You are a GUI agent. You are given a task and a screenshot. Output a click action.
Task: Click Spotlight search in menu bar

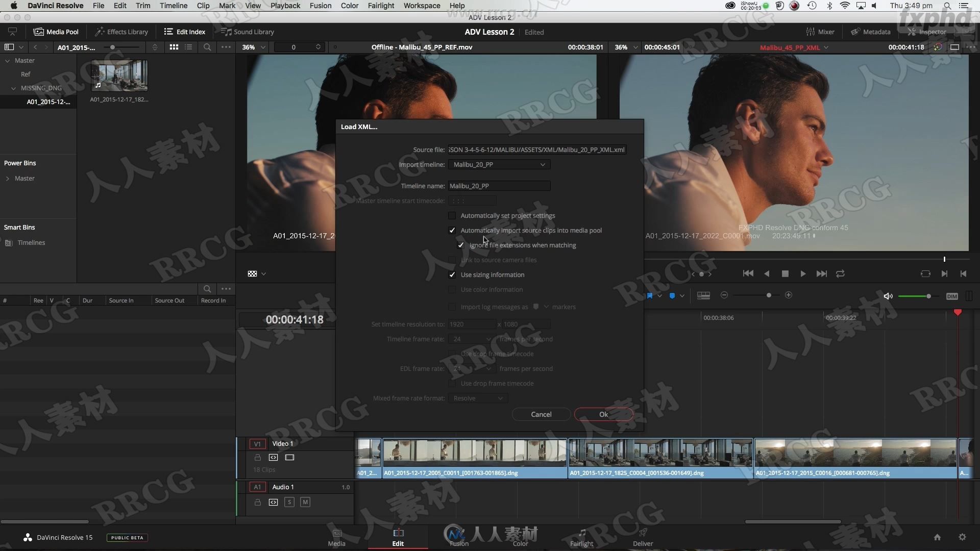[947, 6]
